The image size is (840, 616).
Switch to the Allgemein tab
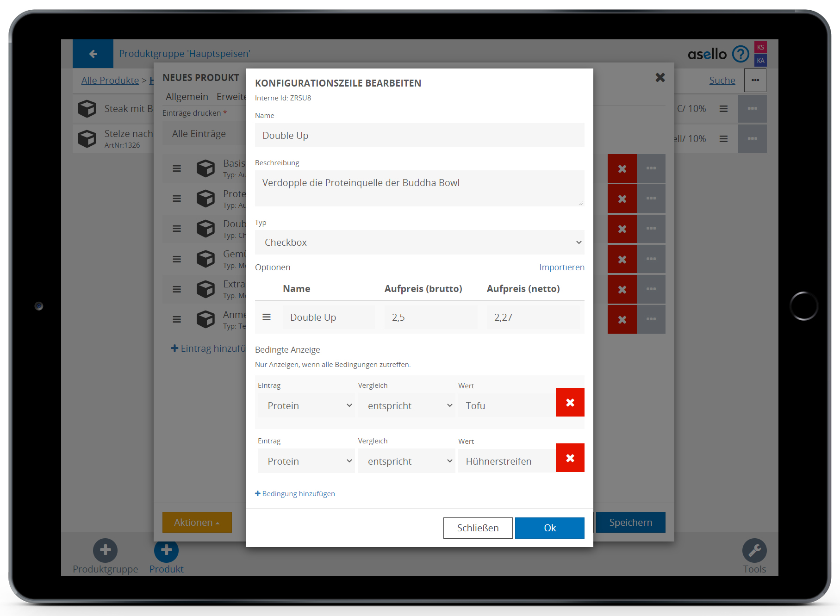pyautogui.click(x=187, y=97)
